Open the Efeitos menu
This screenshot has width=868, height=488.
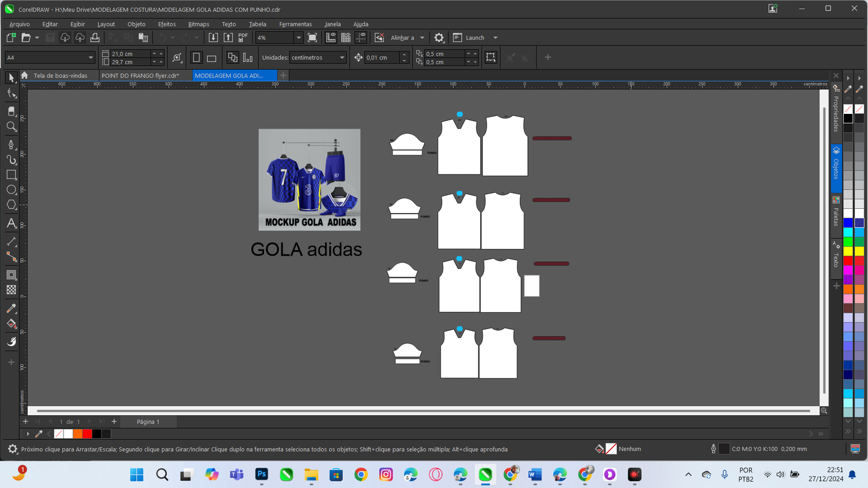[167, 24]
